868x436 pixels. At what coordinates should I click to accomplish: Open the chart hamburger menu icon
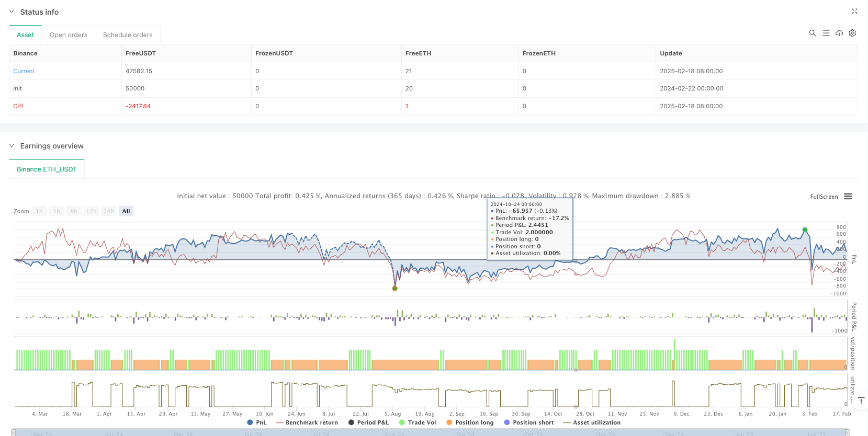point(848,197)
